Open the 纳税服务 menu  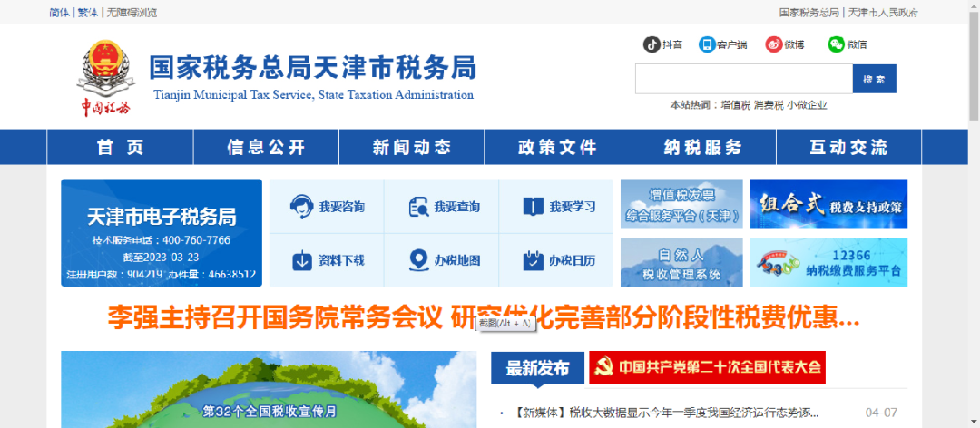[703, 147]
